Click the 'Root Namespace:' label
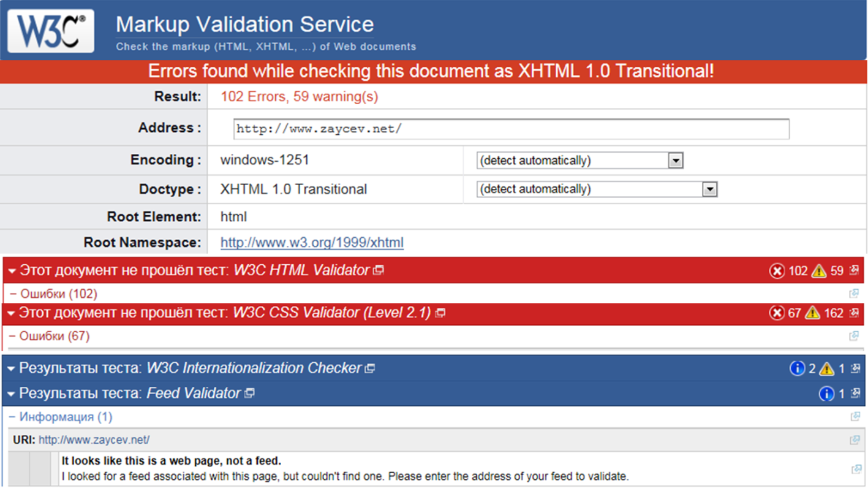Viewport: 868px width, 491px height. click(x=142, y=242)
